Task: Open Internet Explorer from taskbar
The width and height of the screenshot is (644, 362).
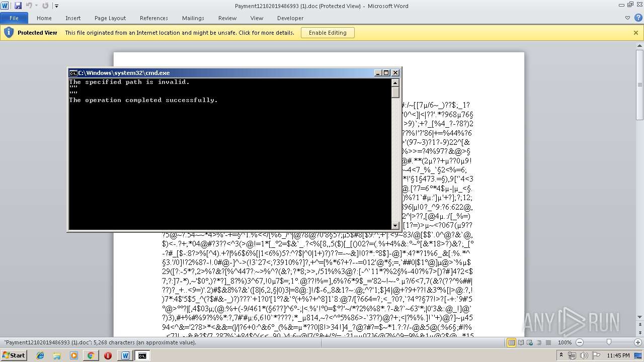Action: pyautogui.click(x=40, y=355)
